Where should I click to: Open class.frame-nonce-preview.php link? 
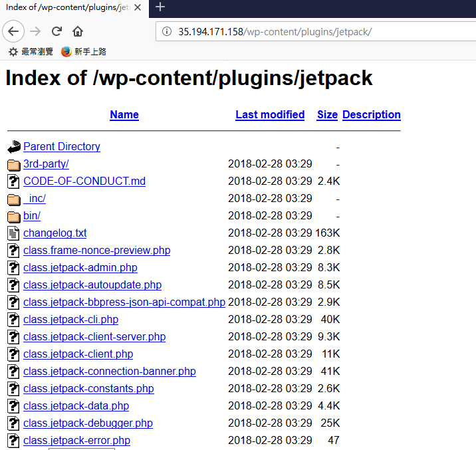click(97, 251)
